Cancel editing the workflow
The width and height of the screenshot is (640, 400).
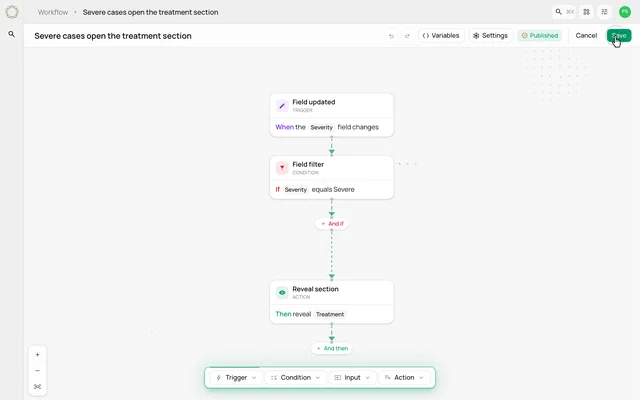pyautogui.click(x=586, y=36)
